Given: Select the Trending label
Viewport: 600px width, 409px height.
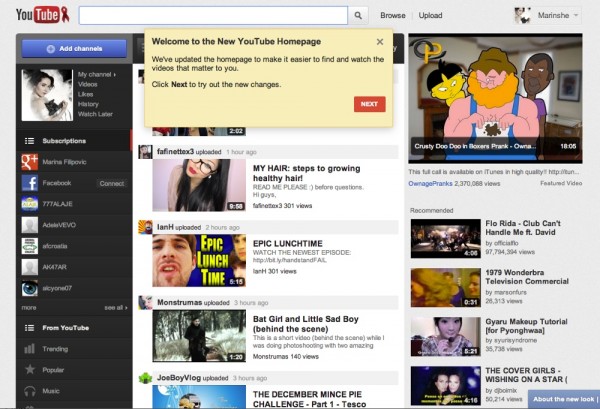Looking at the screenshot, I should coord(55,349).
